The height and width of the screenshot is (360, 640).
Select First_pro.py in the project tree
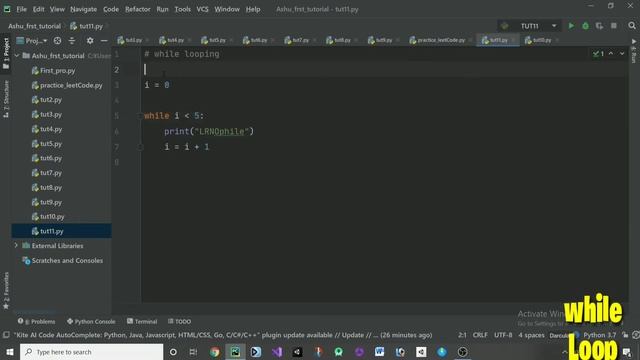(58, 70)
